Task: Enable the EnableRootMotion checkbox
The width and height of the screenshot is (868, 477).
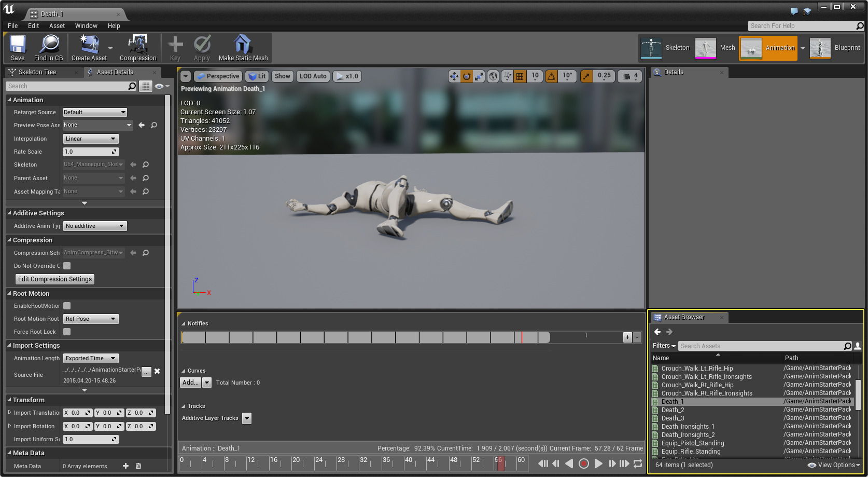Action: [x=67, y=306]
